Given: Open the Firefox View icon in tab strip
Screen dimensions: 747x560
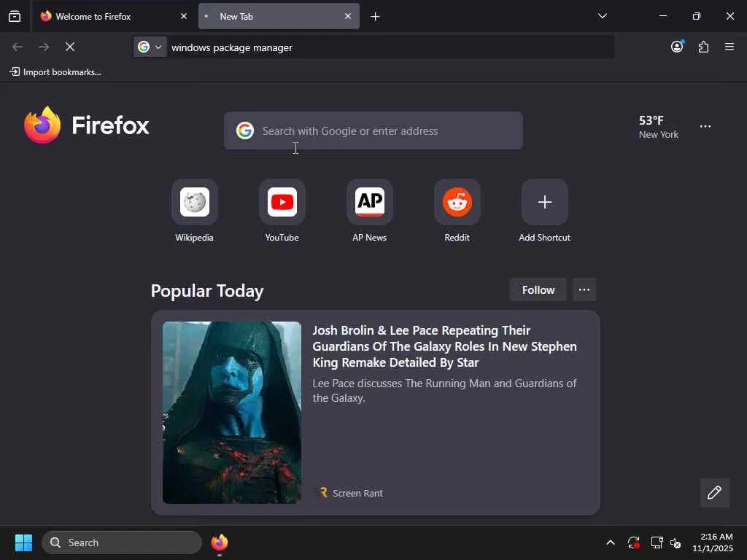Looking at the screenshot, I should point(15,17).
